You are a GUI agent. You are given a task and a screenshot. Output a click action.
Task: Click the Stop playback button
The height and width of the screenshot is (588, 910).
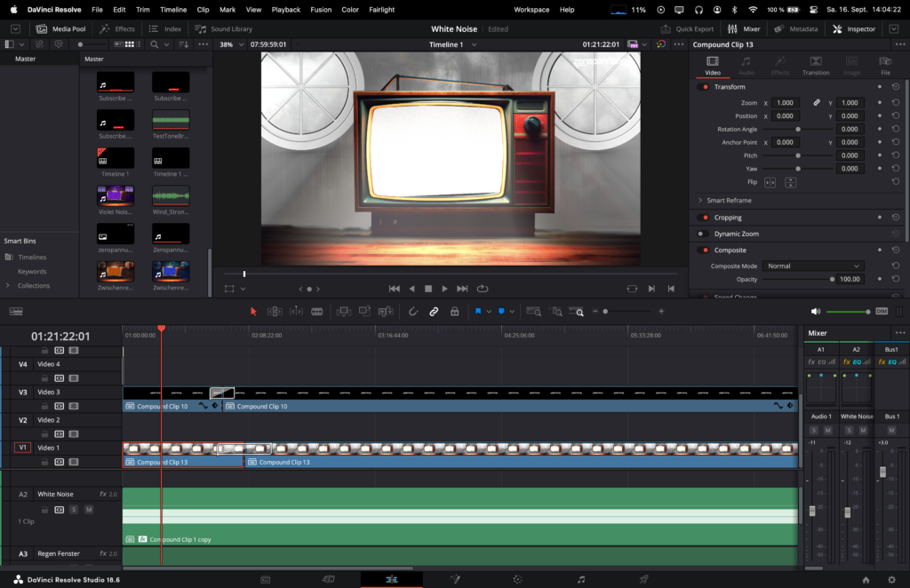pyautogui.click(x=428, y=289)
